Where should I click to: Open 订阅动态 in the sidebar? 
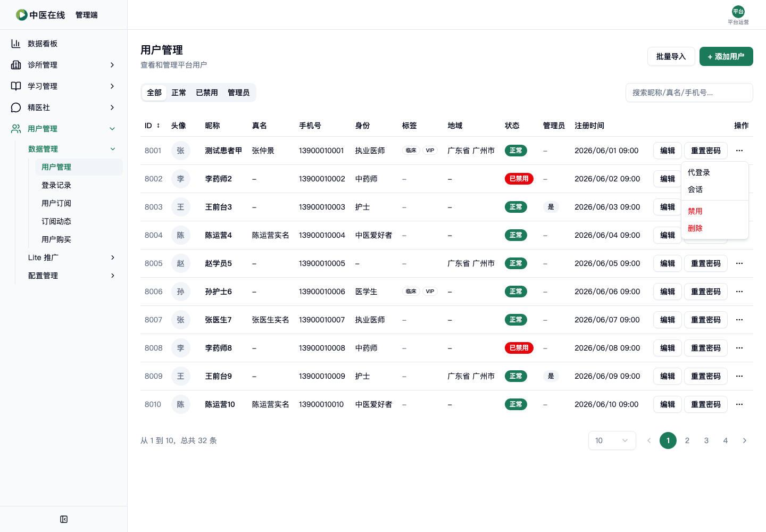pyautogui.click(x=79, y=221)
